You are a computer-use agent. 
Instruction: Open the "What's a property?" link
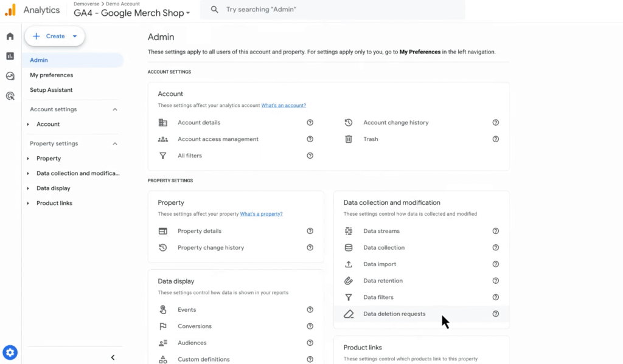point(261,213)
